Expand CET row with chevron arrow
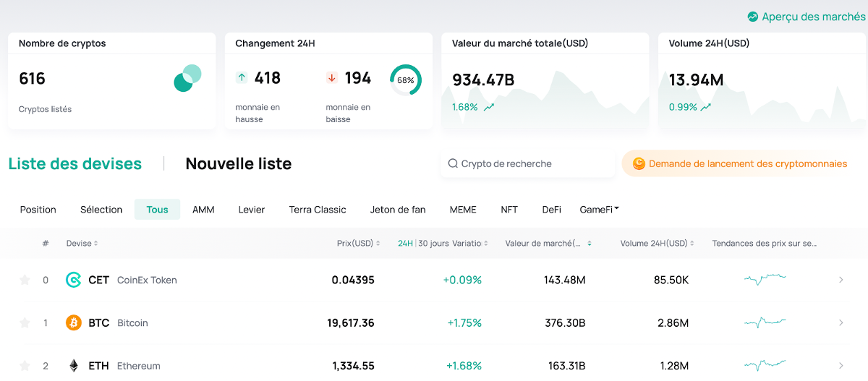This screenshot has width=868, height=381. (841, 280)
